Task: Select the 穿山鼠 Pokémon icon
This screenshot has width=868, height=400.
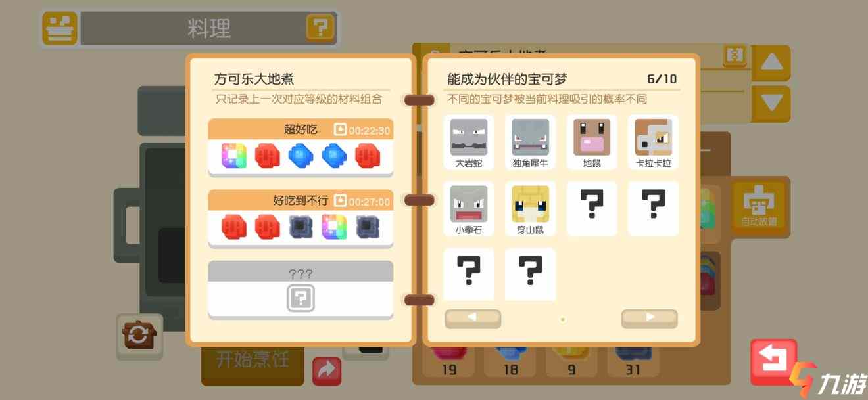Action: [x=530, y=209]
